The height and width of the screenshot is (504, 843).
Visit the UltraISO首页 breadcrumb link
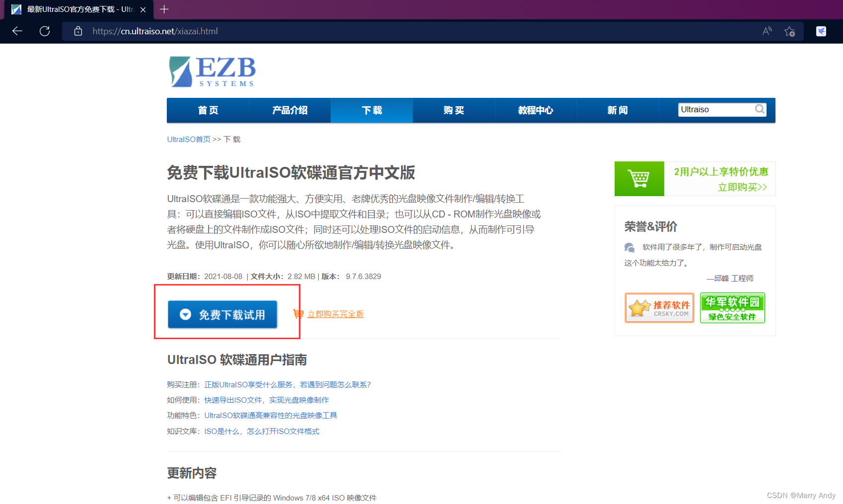(188, 139)
